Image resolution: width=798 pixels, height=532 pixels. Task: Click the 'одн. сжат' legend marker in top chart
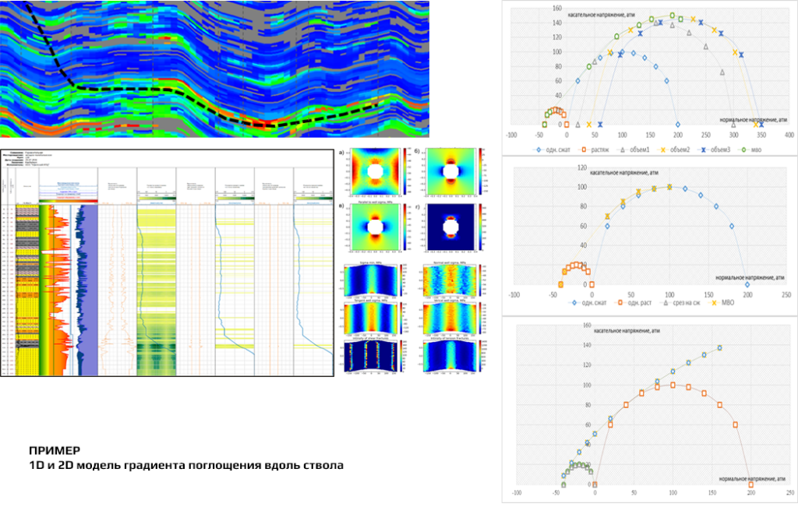point(538,148)
